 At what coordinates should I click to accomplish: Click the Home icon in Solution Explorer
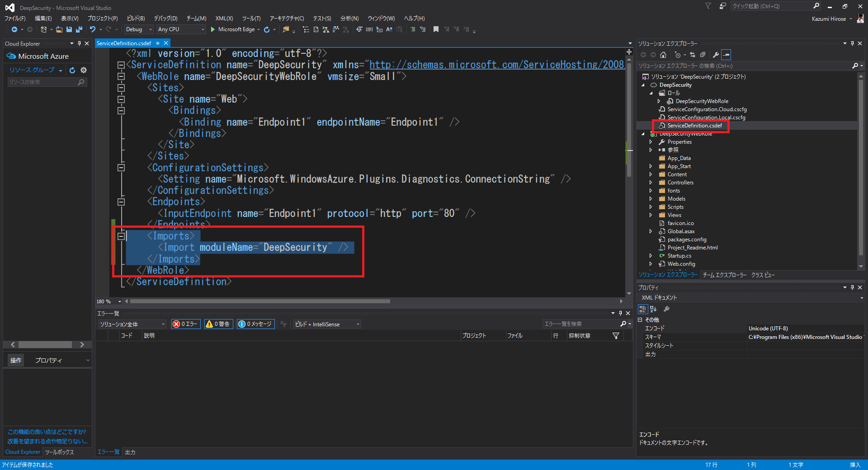coord(663,55)
